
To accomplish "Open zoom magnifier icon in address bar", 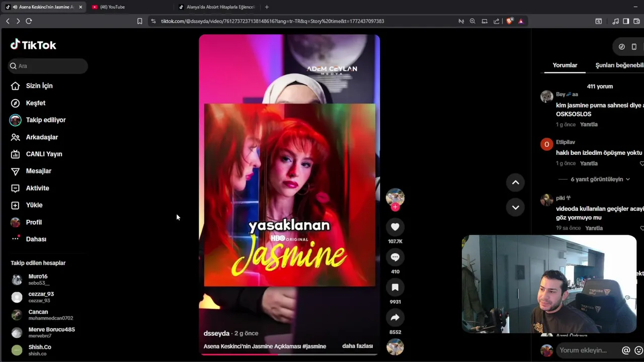I will click(x=472, y=21).
